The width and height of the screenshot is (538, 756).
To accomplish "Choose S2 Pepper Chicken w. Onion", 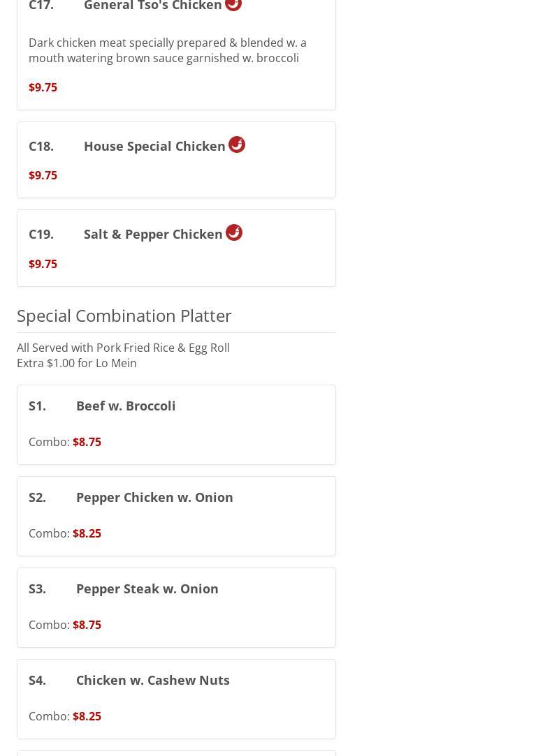I will click(154, 498).
